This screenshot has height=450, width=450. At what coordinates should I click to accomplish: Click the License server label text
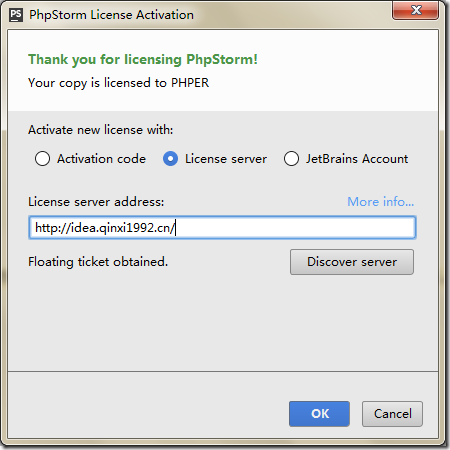click(x=226, y=159)
